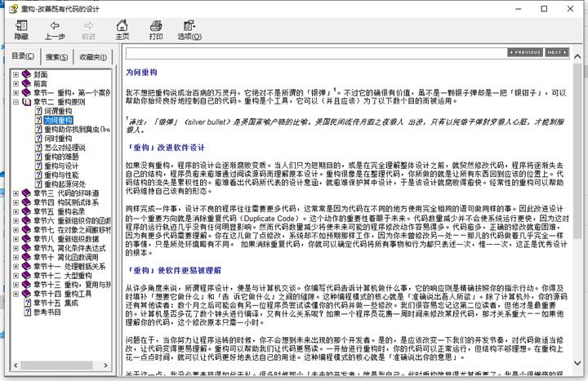
Task: Expand the 章节三 代码的坏味道 node
Action: click(x=16, y=193)
